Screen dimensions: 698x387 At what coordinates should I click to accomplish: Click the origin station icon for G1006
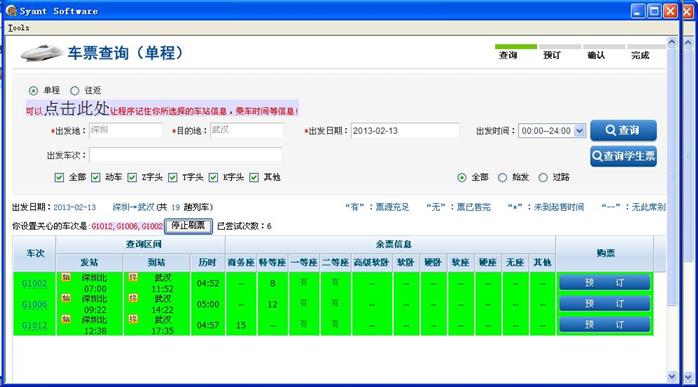[66, 298]
